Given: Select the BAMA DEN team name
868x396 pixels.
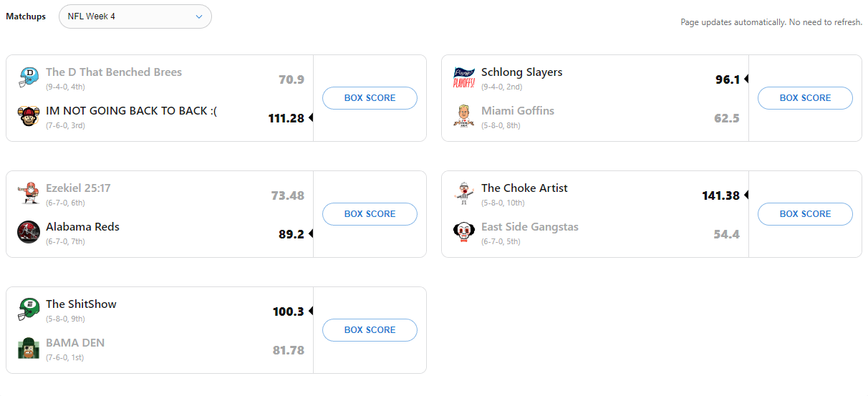Looking at the screenshot, I should click(x=75, y=343).
